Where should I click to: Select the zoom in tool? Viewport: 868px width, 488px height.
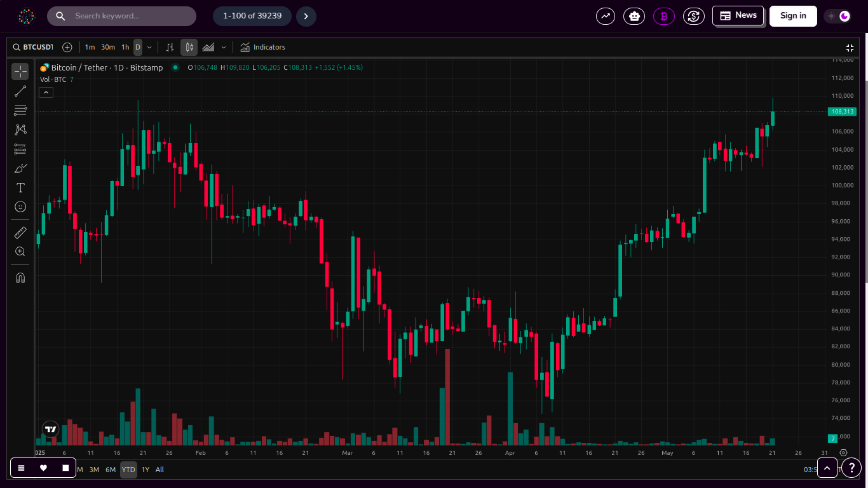click(x=20, y=252)
